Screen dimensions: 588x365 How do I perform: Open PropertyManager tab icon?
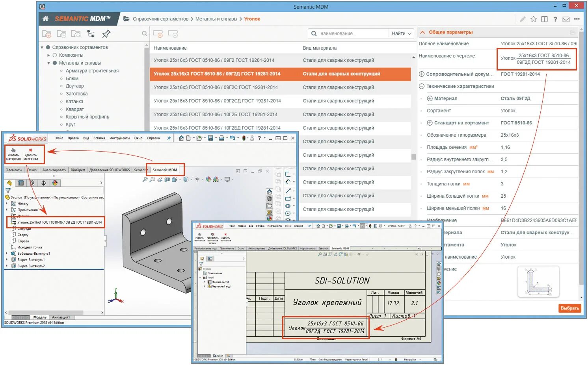coord(21,183)
